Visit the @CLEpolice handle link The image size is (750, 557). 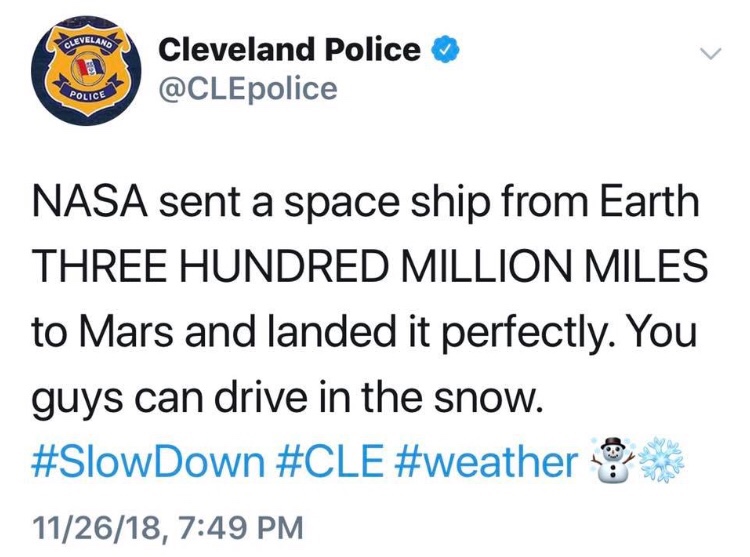pos(249,89)
